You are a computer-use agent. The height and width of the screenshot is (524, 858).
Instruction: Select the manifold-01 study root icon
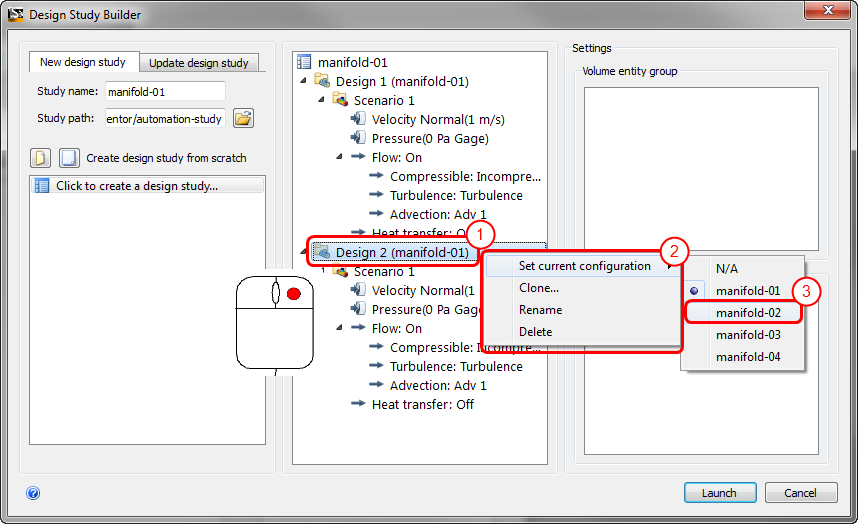point(304,62)
